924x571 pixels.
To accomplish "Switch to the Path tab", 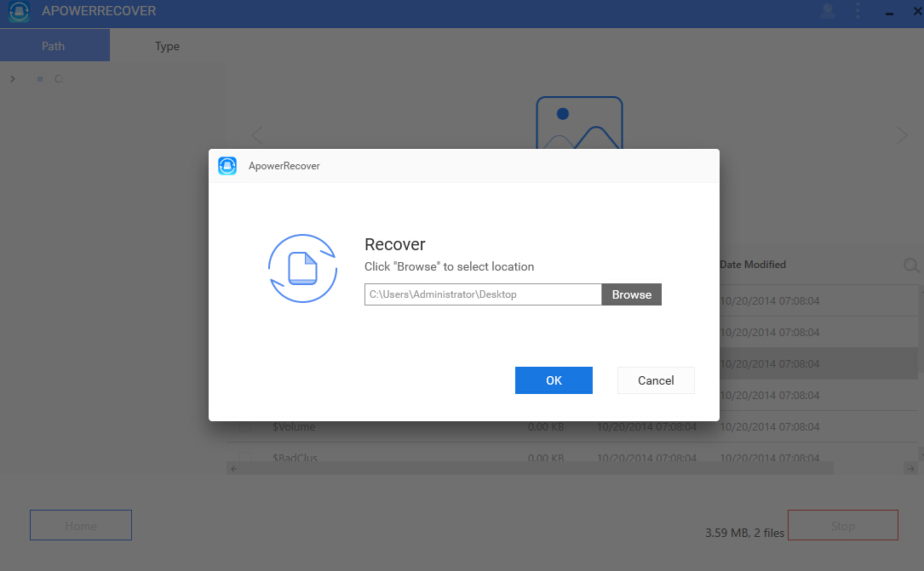I will pos(55,45).
